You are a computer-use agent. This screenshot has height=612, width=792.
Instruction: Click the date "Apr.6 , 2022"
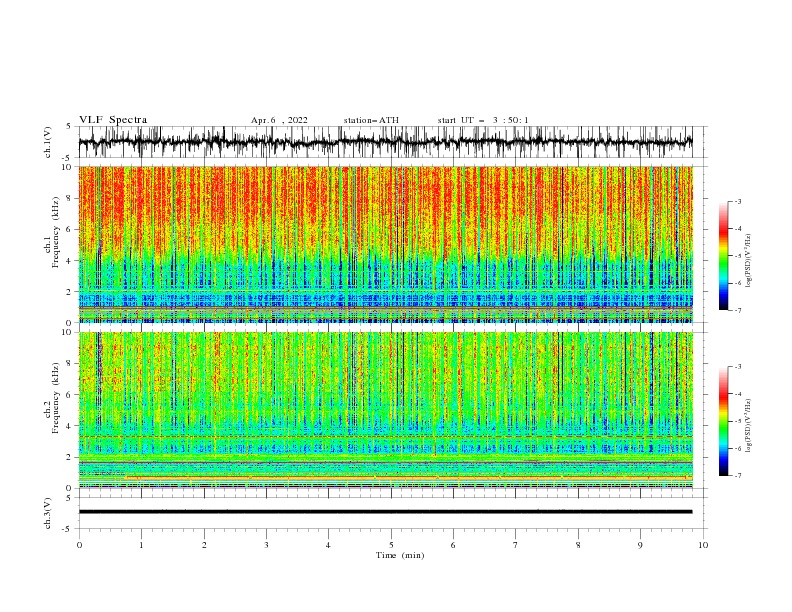279,120
